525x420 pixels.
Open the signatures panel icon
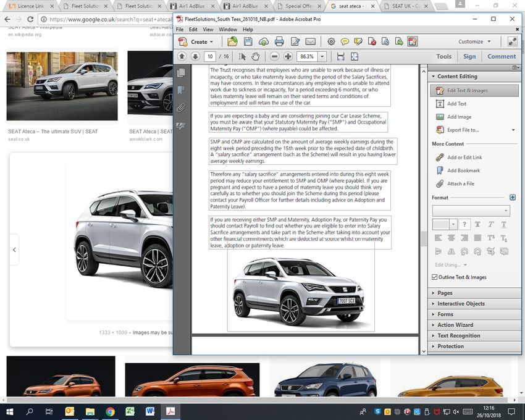pos(181,126)
